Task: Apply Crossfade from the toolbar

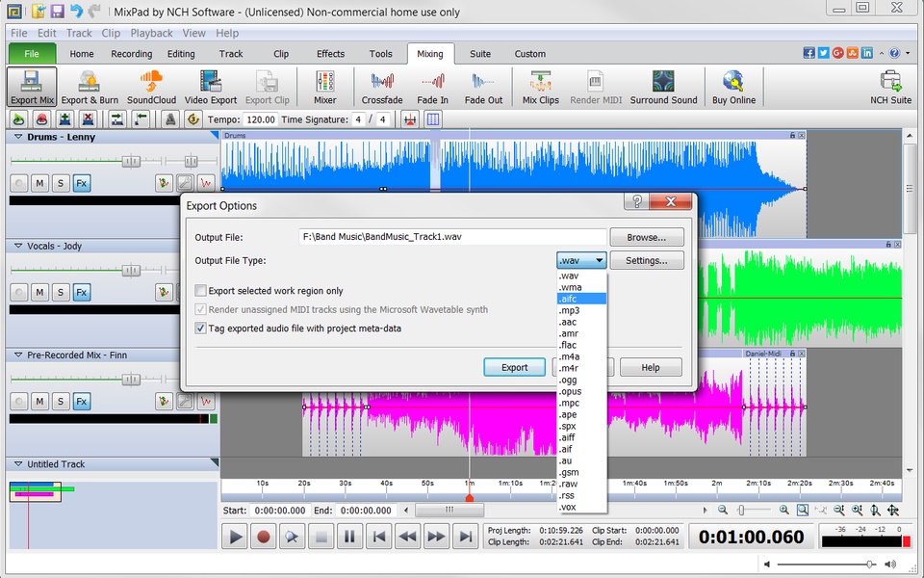Action: (x=382, y=86)
